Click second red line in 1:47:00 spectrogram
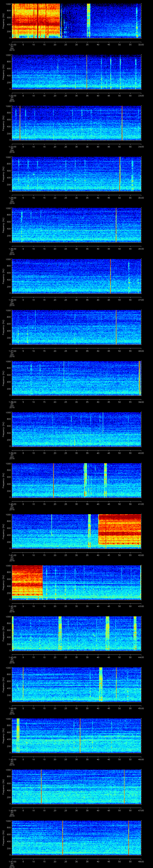Viewport: 153px width, 868px height. point(128,837)
